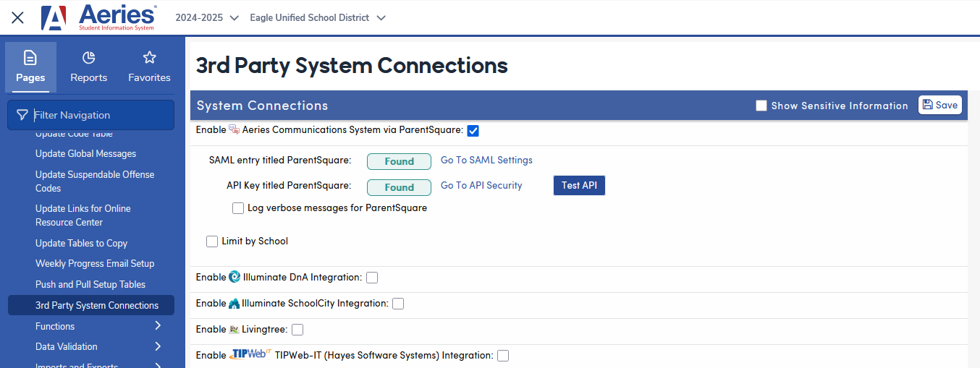980x368 pixels.
Task: Open the Eagle Unified School District dropdown
Action: (318, 17)
